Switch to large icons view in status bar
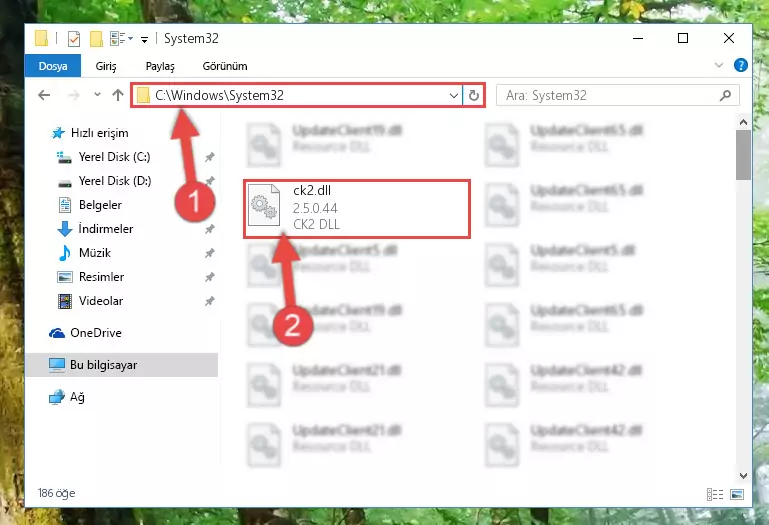This screenshot has height=525, width=769. pos(737,495)
